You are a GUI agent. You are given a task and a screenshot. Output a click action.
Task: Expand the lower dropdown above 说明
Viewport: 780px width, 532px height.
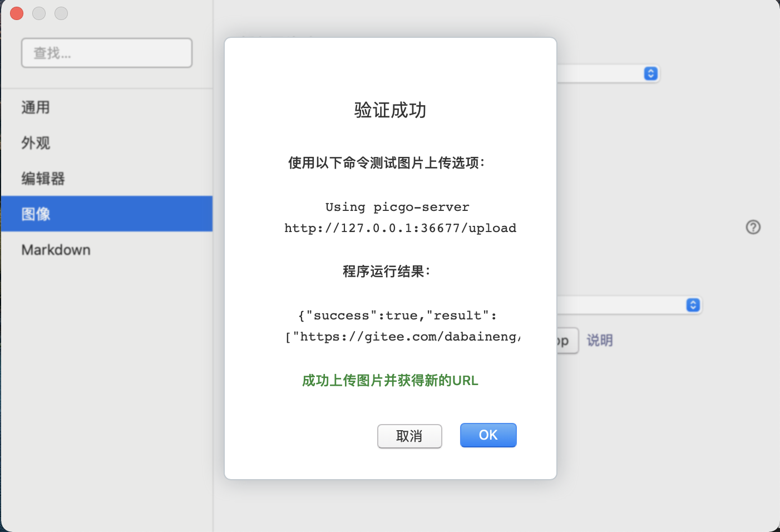coord(693,305)
